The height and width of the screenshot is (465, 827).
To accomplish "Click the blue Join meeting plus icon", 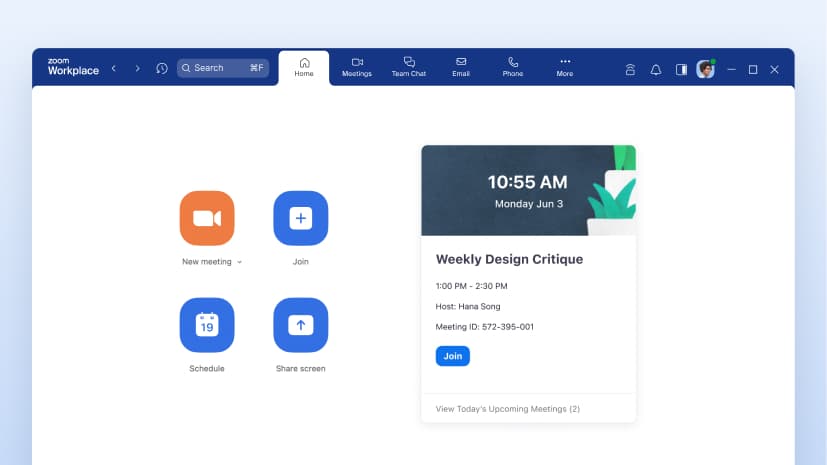I will tap(301, 218).
